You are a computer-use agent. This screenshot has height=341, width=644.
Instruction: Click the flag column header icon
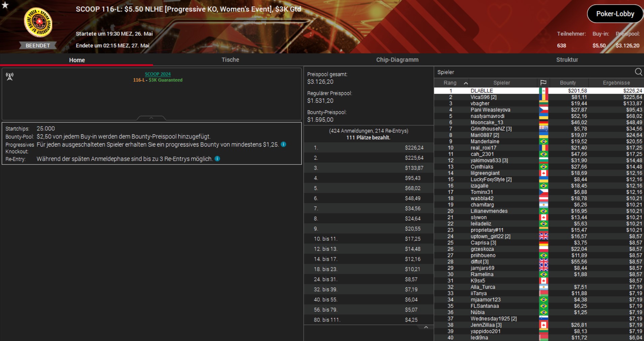click(543, 83)
